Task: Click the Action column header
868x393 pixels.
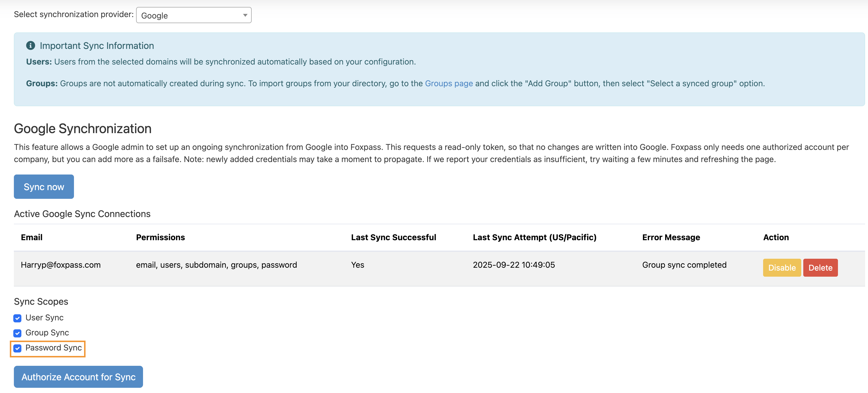Action: pyautogui.click(x=775, y=237)
